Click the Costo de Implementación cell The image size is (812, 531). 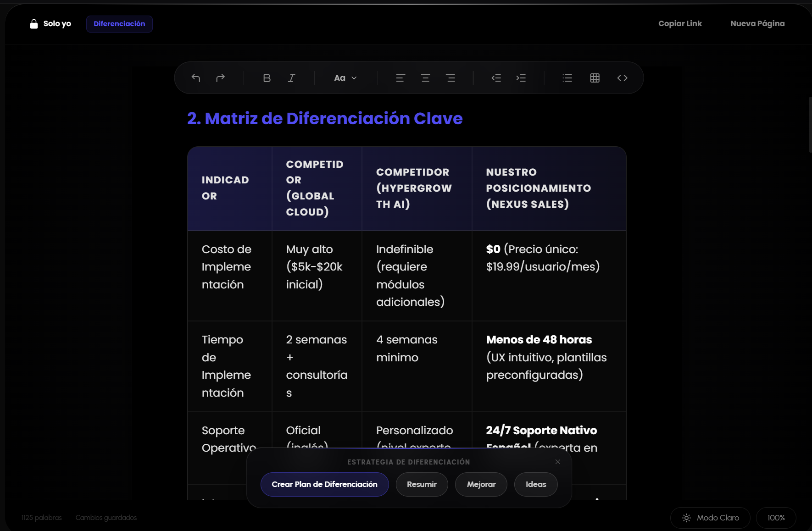coord(230,276)
